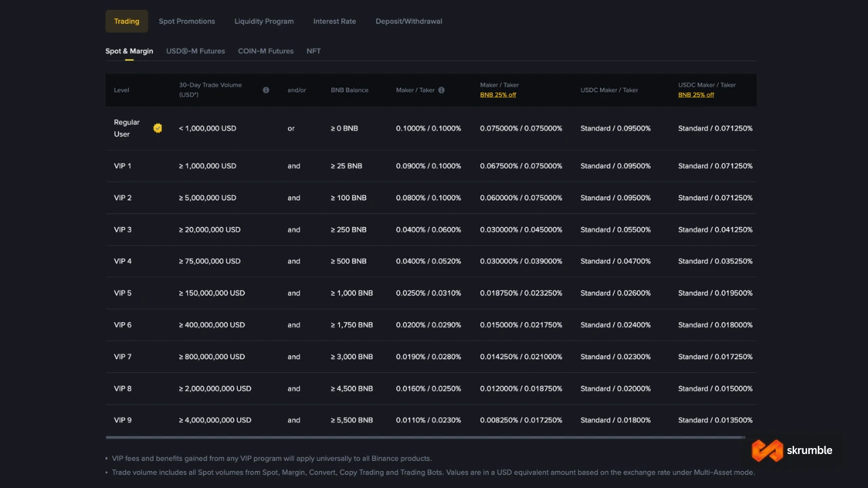Image resolution: width=868 pixels, height=488 pixels.
Task: Click the '< 1,000,000 USD' volume cell
Action: (x=208, y=128)
